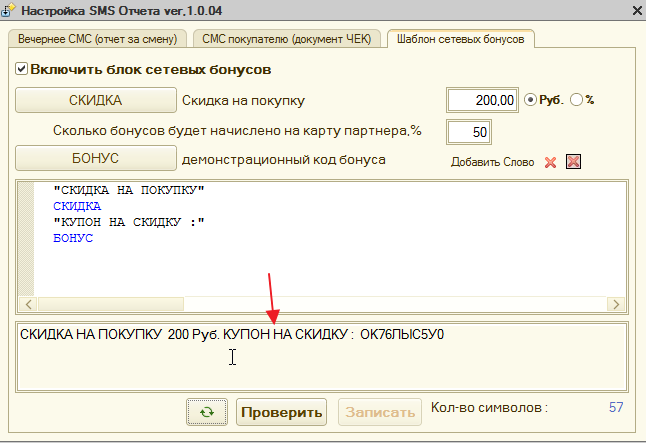This screenshot has height=443, width=646.
Task: Click the line "КУПОН НА СКИДКУ :" in template
Action: pos(129,222)
